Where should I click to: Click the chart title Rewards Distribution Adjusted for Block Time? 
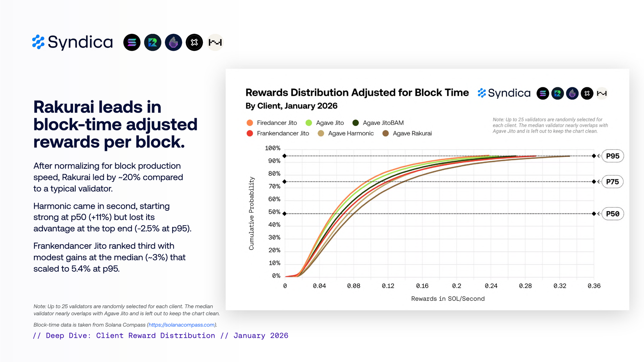point(357,93)
